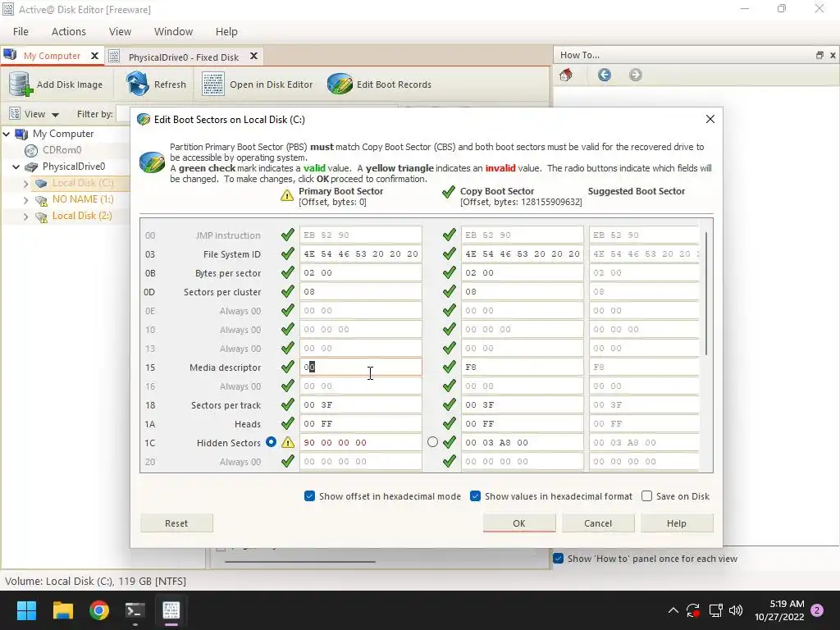Select CDRom0 in device tree
840x630 pixels.
(x=62, y=151)
